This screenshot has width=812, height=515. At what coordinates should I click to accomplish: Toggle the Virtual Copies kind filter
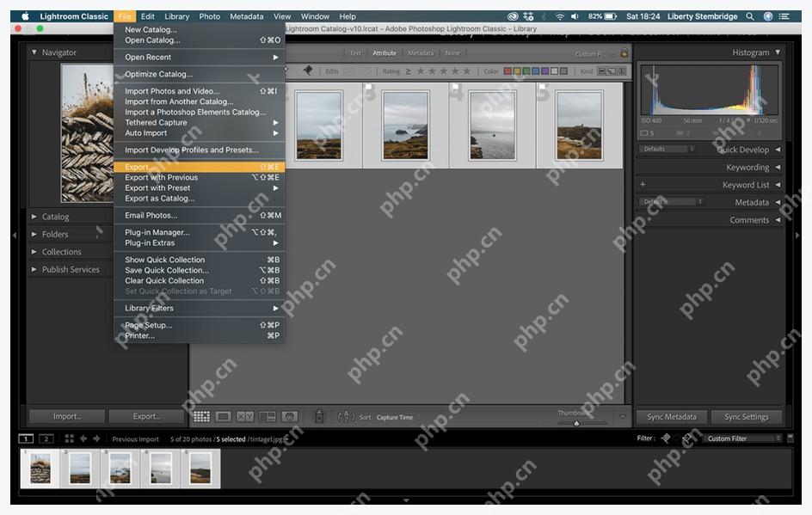612,71
